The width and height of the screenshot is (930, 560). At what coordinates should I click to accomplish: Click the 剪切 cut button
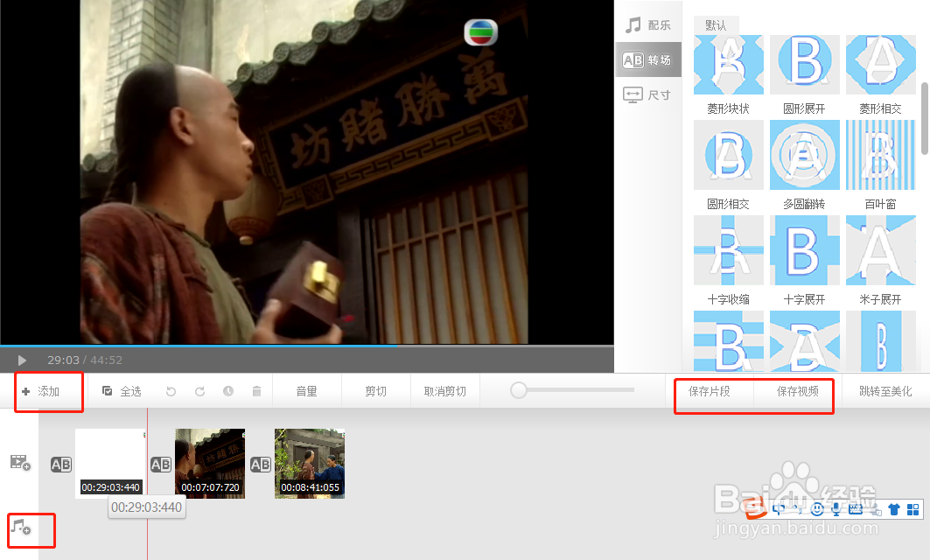click(376, 391)
